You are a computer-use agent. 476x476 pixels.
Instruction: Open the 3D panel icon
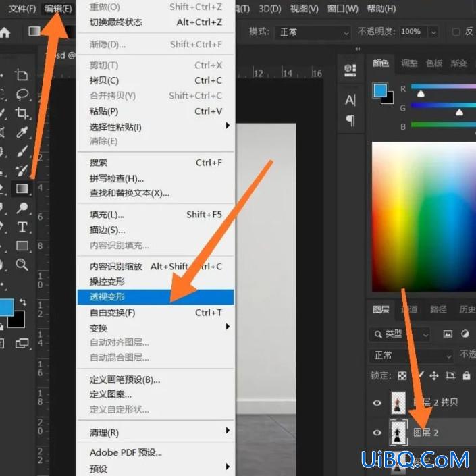coord(350,70)
